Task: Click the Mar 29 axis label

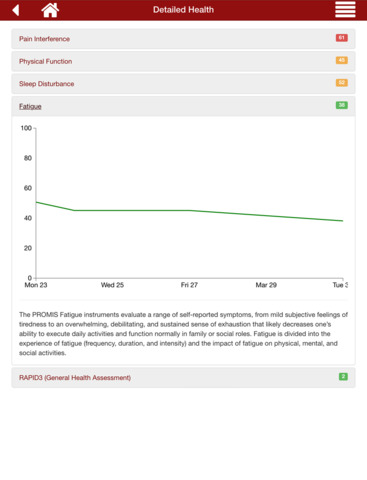Action: 266,285
